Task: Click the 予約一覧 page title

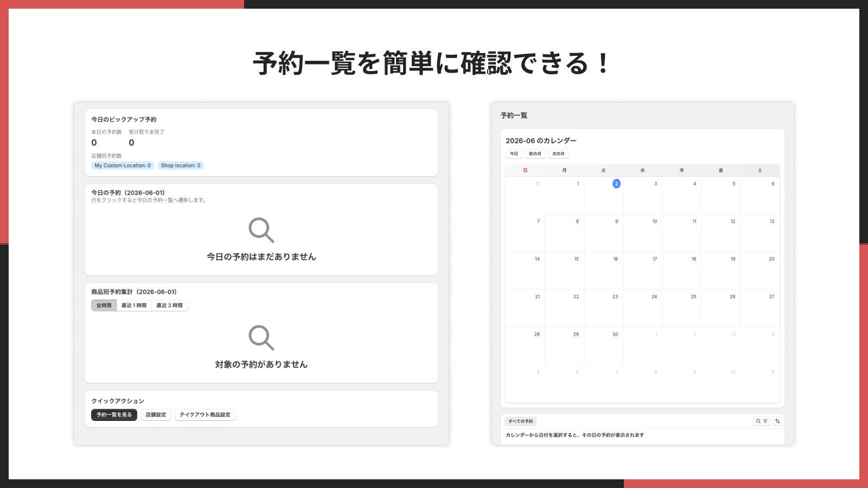Action: coord(514,115)
